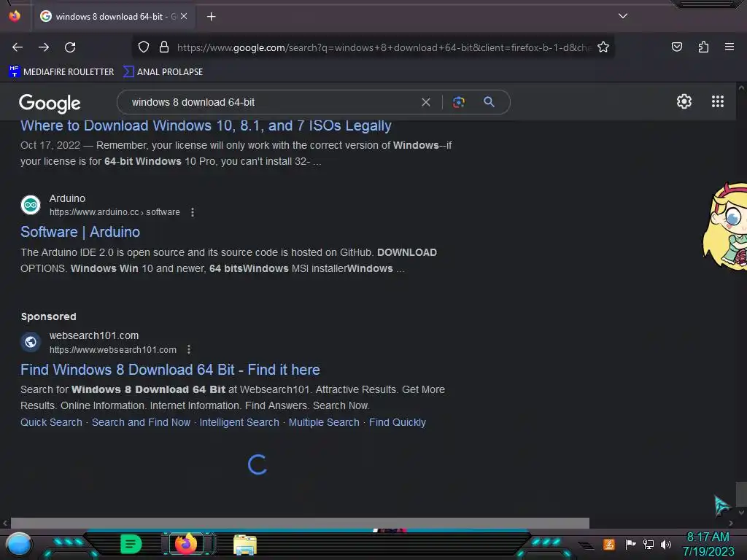Open more options for websearch101 ad
Viewport: 747px width, 560px height.
pyautogui.click(x=189, y=349)
